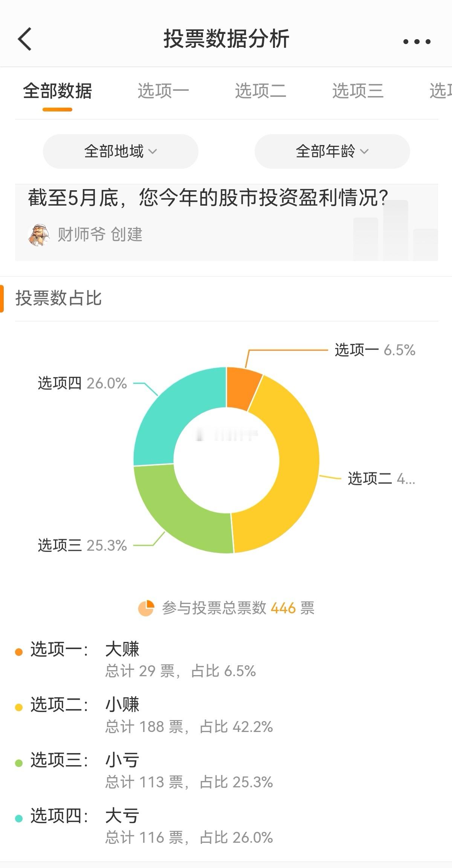Switch to the 选项一 tab

tap(163, 91)
